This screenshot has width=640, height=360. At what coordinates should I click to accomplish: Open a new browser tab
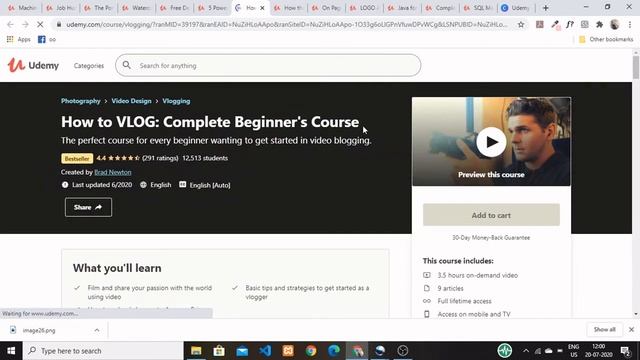[546, 8]
